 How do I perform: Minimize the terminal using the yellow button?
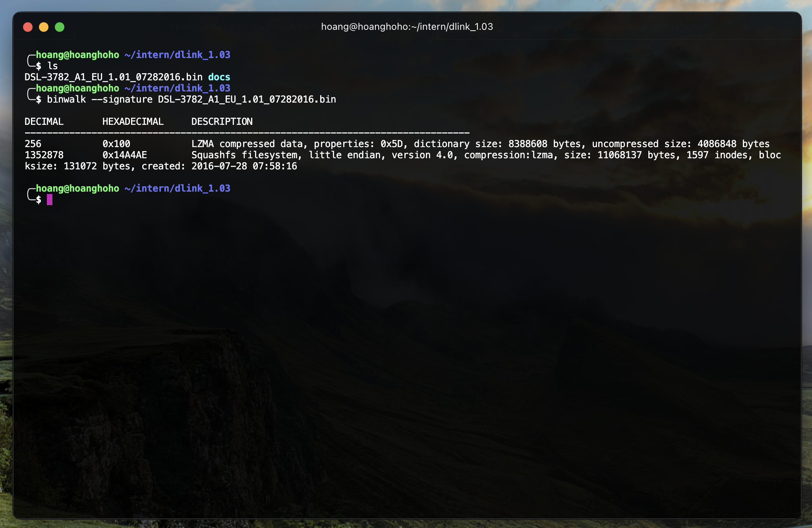coord(44,27)
